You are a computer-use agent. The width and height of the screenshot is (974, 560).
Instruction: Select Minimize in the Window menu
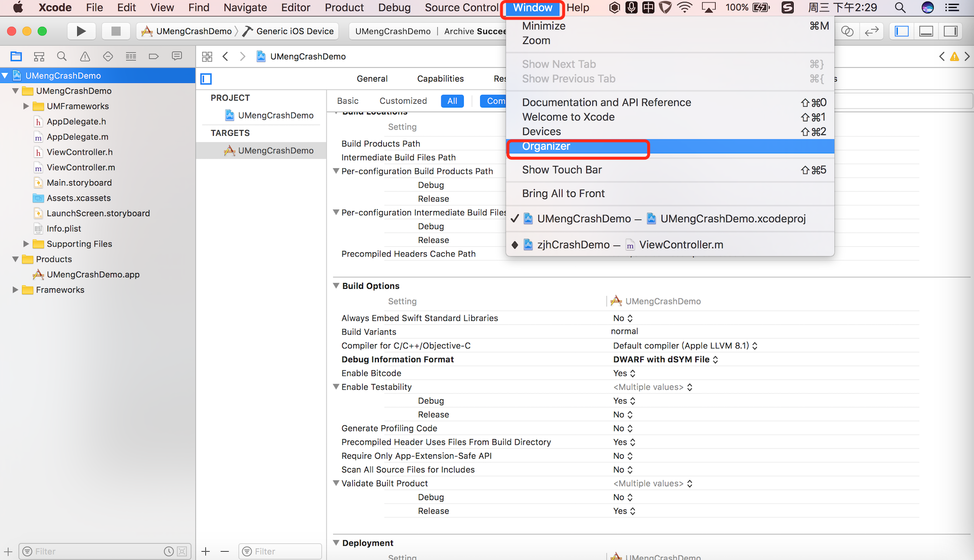pyautogui.click(x=670, y=26)
